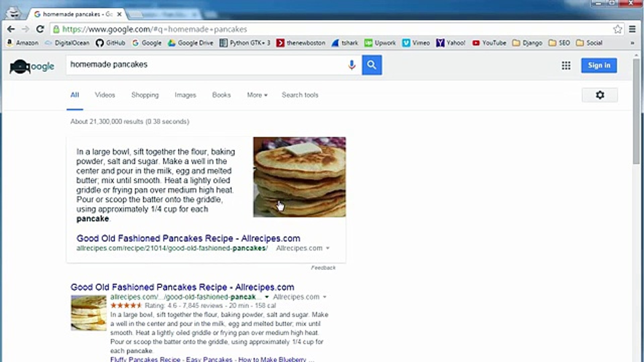The width and height of the screenshot is (644, 362).
Task: Activate voice search microphone icon
Action: tap(352, 65)
